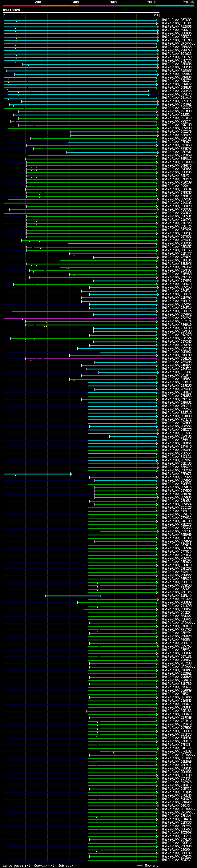Viewport: 197px width, 868px height.
Task: Select UniRef100_Q9SPK8 label
Action: tap(177, 91)
